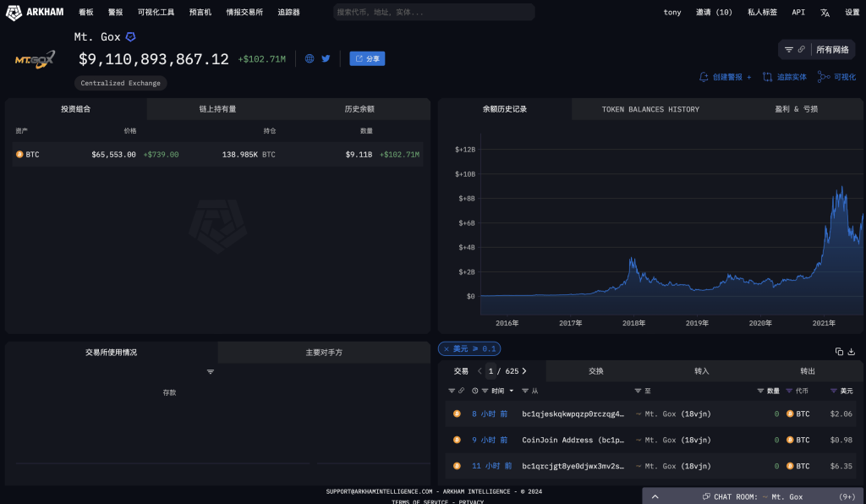Click the Arkham logo in header

click(33, 12)
